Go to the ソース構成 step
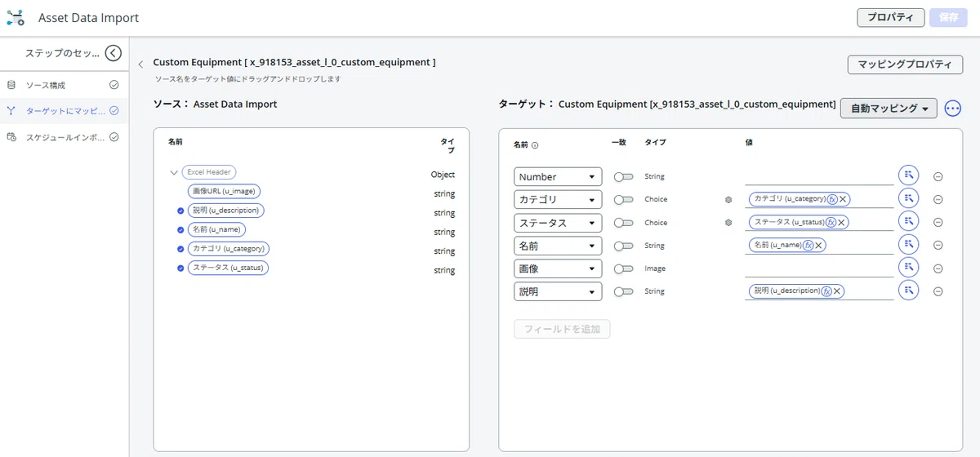The height and width of the screenshot is (457, 980). 63,85
